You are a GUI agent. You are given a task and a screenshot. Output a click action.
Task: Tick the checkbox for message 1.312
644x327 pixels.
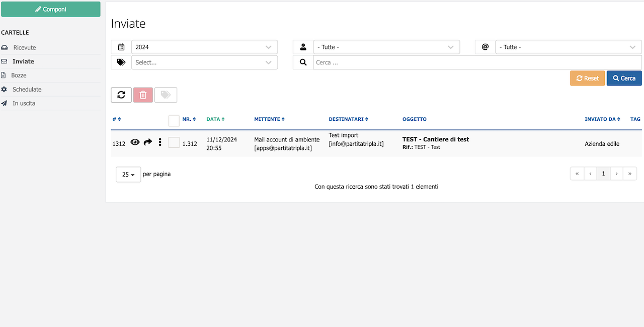pyautogui.click(x=174, y=143)
